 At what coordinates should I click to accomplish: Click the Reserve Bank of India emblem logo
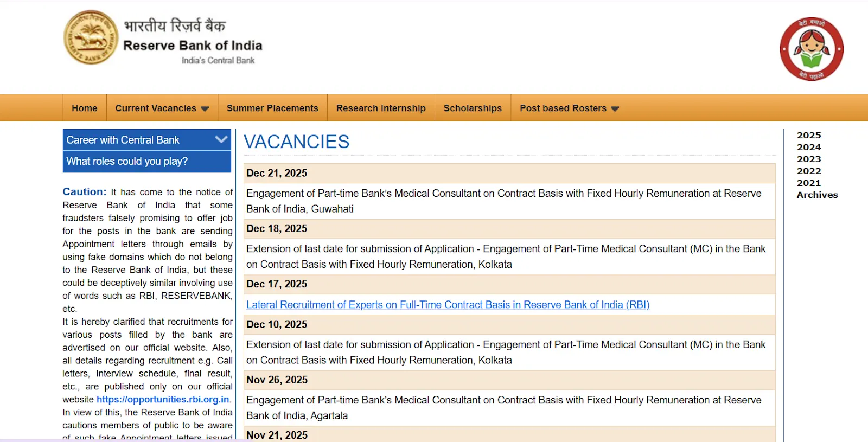[x=91, y=37]
